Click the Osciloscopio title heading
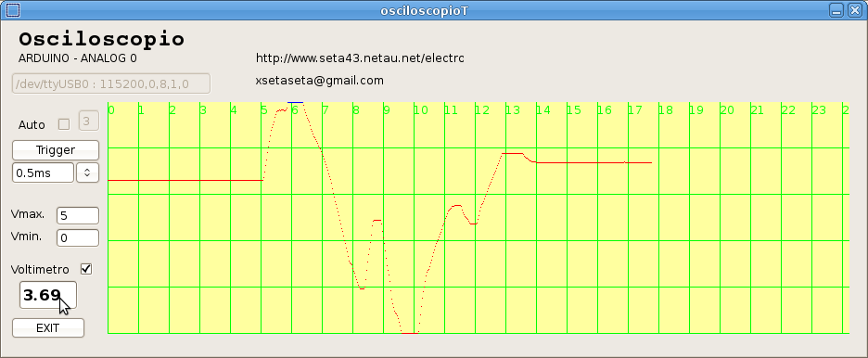Screen dimensions: 868x358 (x=102, y=39)
